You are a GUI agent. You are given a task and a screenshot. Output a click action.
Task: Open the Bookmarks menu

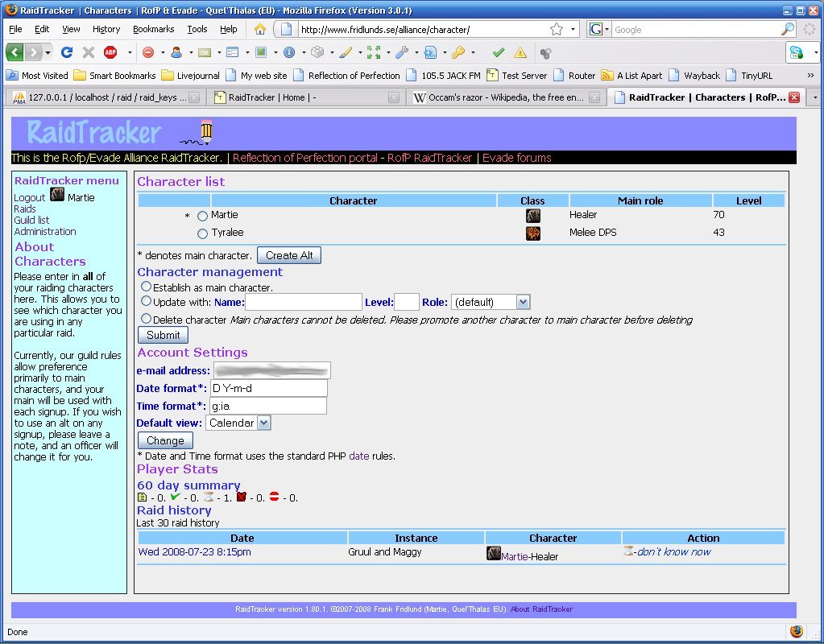pos(153,29)
